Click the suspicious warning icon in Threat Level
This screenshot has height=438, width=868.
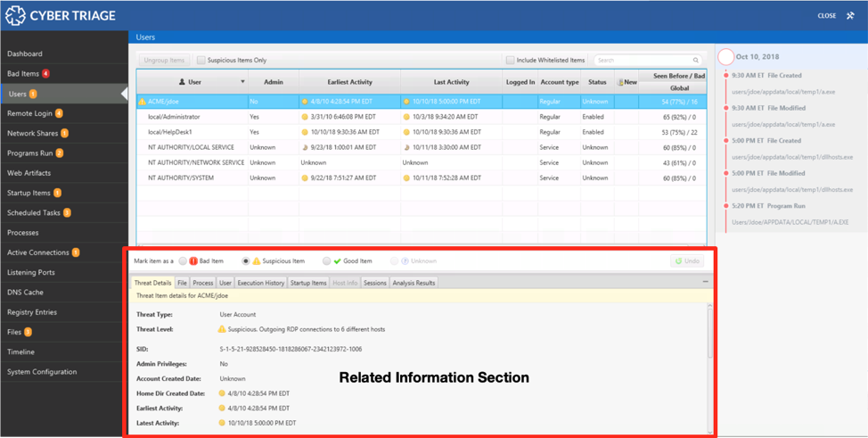(x=222, y=329)
